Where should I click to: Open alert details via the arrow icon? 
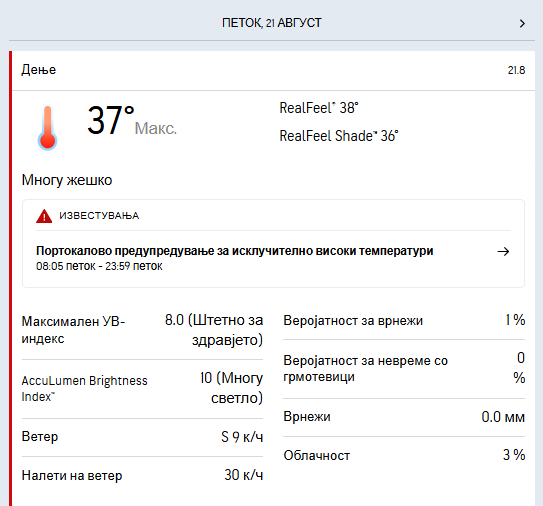tap(503, 251)
